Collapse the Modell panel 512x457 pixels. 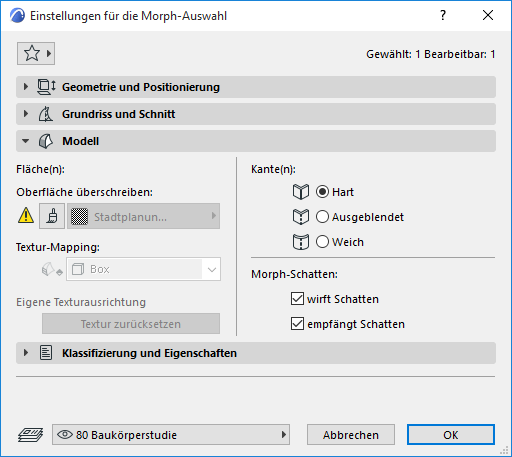25,141
